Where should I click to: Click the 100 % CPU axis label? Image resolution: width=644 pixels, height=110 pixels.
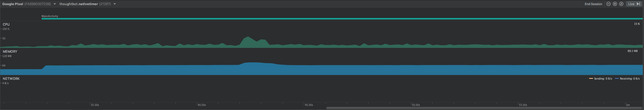[x=6, y=29]
